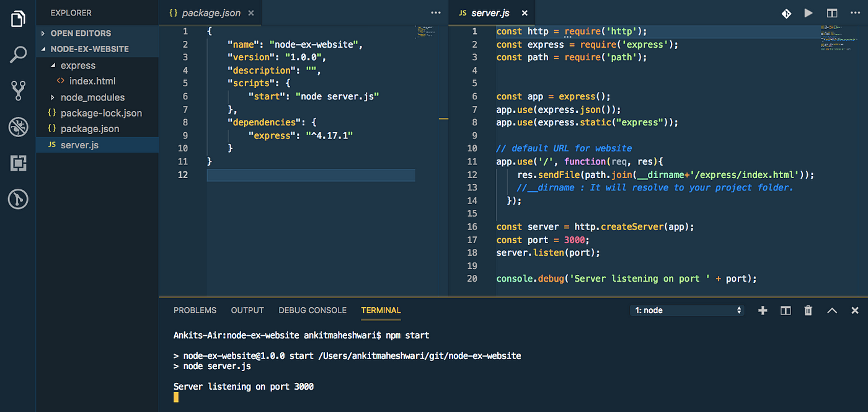Click line number 20 in server.js
This screenshot has height=412, width=868.
(472, 279)
